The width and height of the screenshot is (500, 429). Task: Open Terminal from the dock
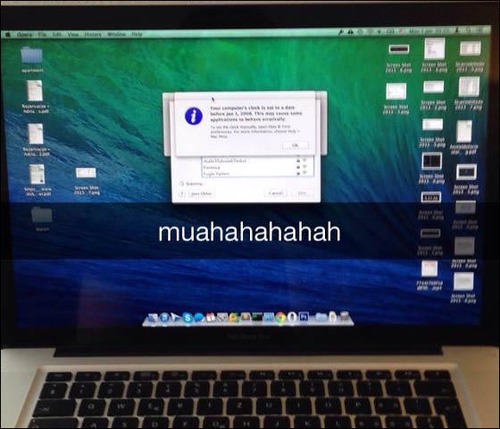coord(257,317)
